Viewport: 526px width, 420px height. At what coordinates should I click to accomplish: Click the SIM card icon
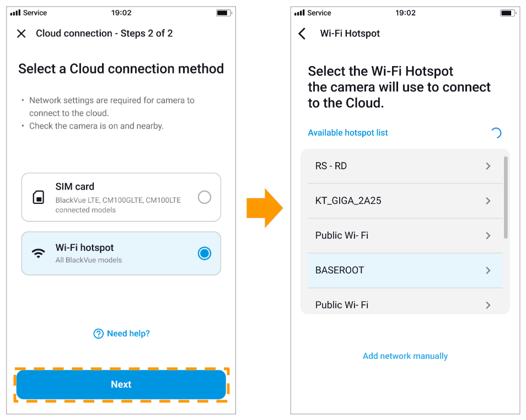38,197
